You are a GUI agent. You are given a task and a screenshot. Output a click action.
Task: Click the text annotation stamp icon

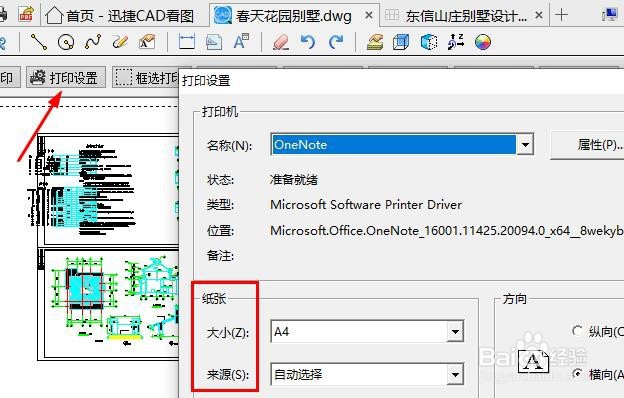147,42
